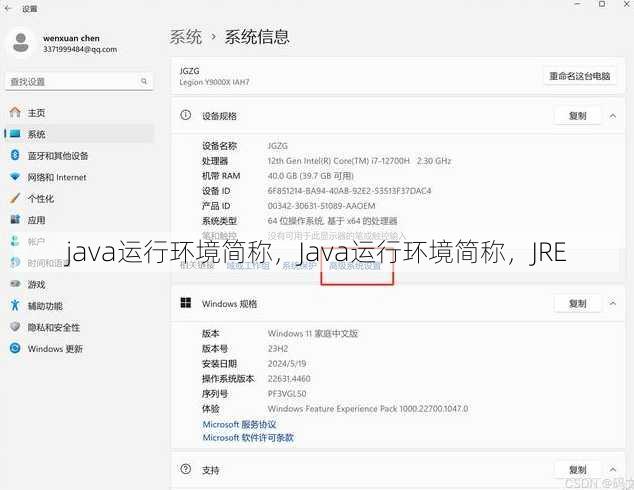Click the processor value 12th Gen Intel Core i7-12700H
This screenshot has width=634, height=490.
click(359, 161)
